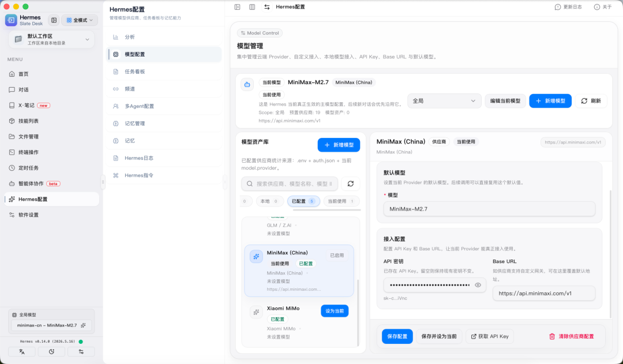Click the 模型 input containing MiniMax-M2.7

tap(489, 209)
